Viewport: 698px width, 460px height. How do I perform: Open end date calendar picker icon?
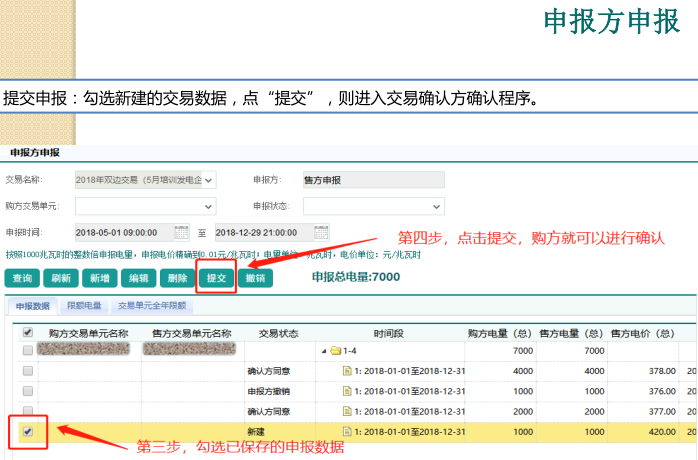321,232
